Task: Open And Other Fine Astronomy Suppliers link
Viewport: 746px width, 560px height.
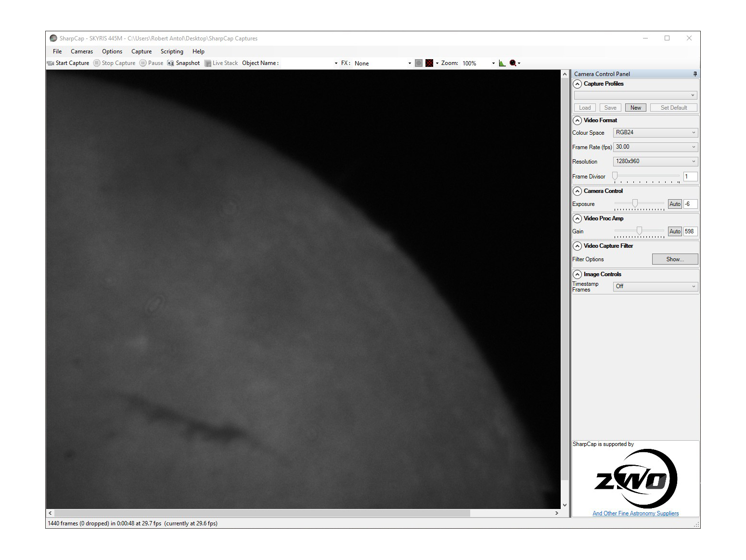Action: 636,513
